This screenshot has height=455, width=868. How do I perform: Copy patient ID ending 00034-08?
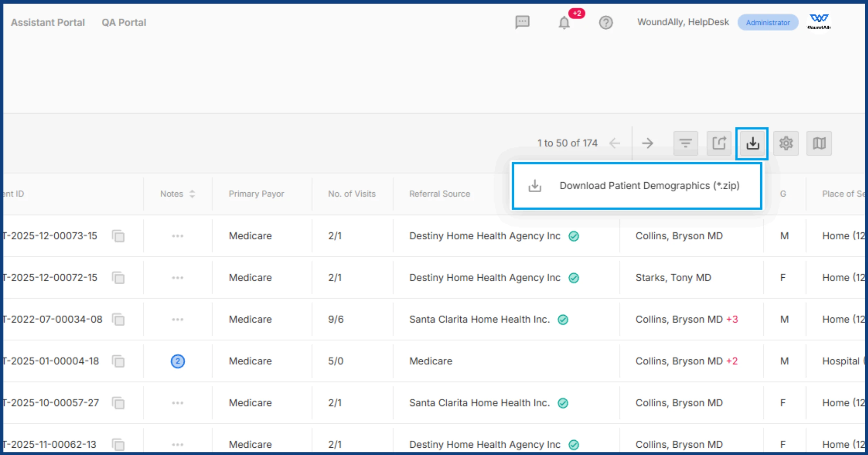[x=118, y=319]
